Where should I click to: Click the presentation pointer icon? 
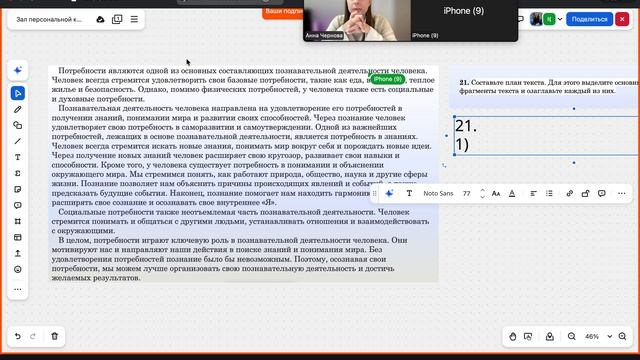(x=528, y=337)
